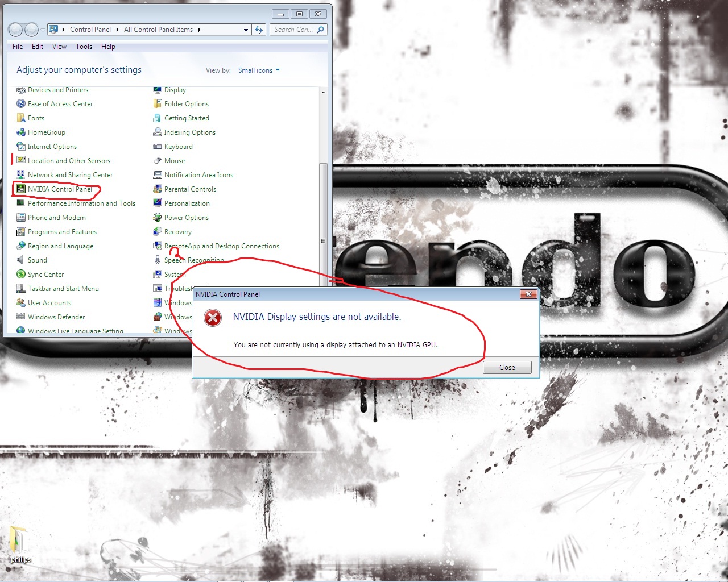Click Control Panel breadcrumb in address bar

(90, 30)
